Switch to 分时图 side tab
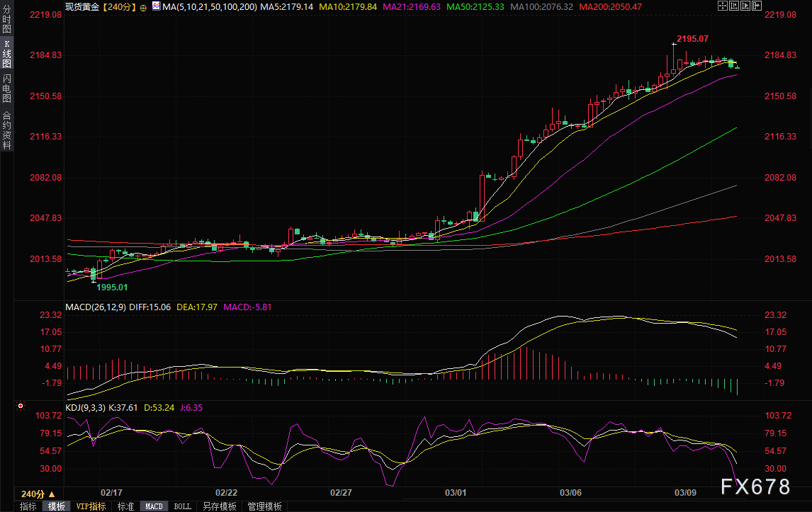Viewport: 812px width, 512px height. (7, 19)
